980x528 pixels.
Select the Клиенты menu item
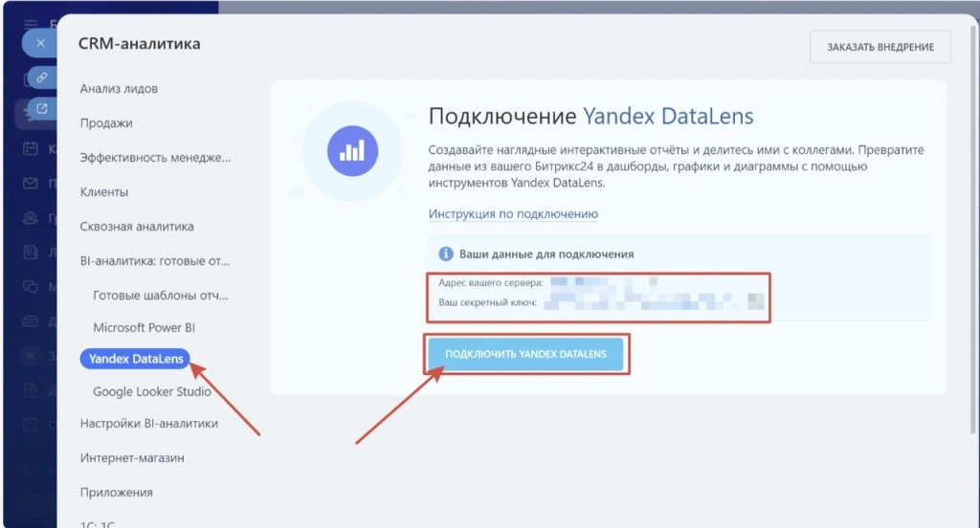104,192
